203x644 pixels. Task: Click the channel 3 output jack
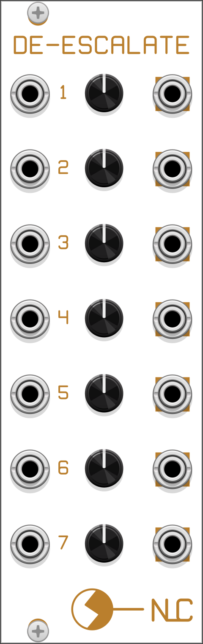pos(172,244)
